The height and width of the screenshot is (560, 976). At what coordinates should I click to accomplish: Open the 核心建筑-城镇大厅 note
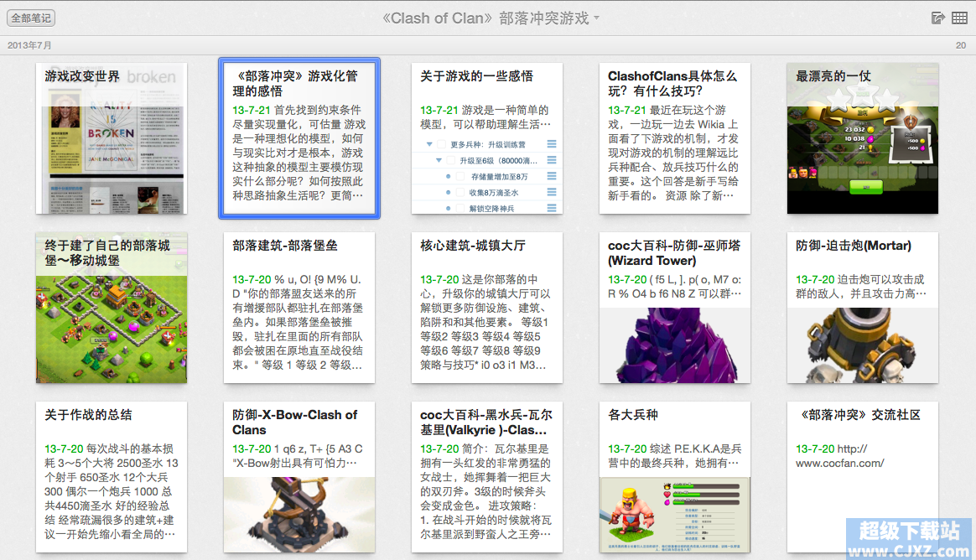pyautogui.click(x=487, y=308)
